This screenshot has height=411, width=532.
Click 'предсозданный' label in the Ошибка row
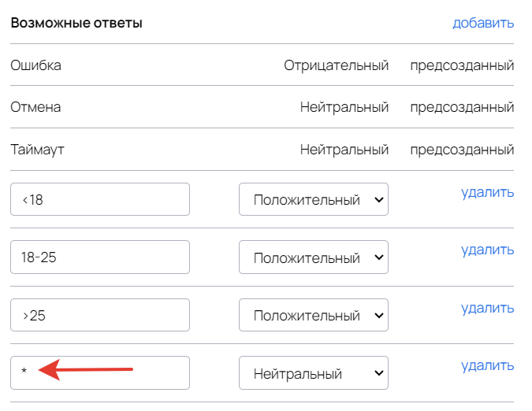(462, 65)
